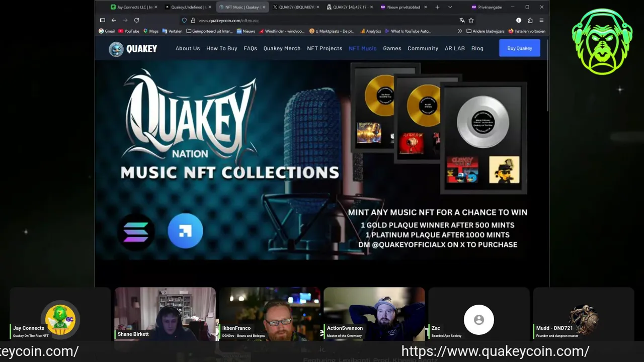Click the Quakey logo in site header
Screen dimensions: 644x362
(x=133, y=49)
